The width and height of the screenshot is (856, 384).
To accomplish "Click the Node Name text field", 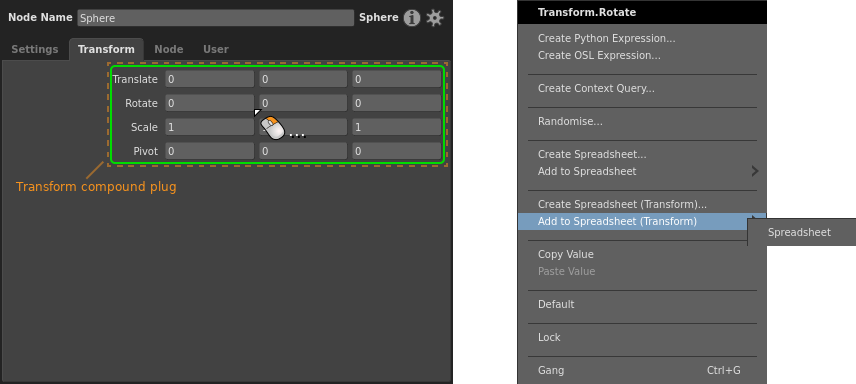I will (x=216, y=18).
